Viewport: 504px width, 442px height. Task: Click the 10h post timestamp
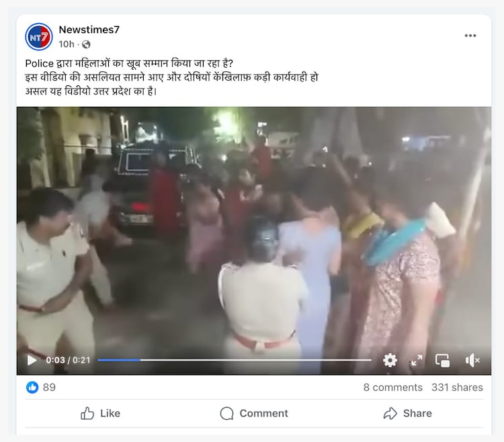tap(67, 44)
